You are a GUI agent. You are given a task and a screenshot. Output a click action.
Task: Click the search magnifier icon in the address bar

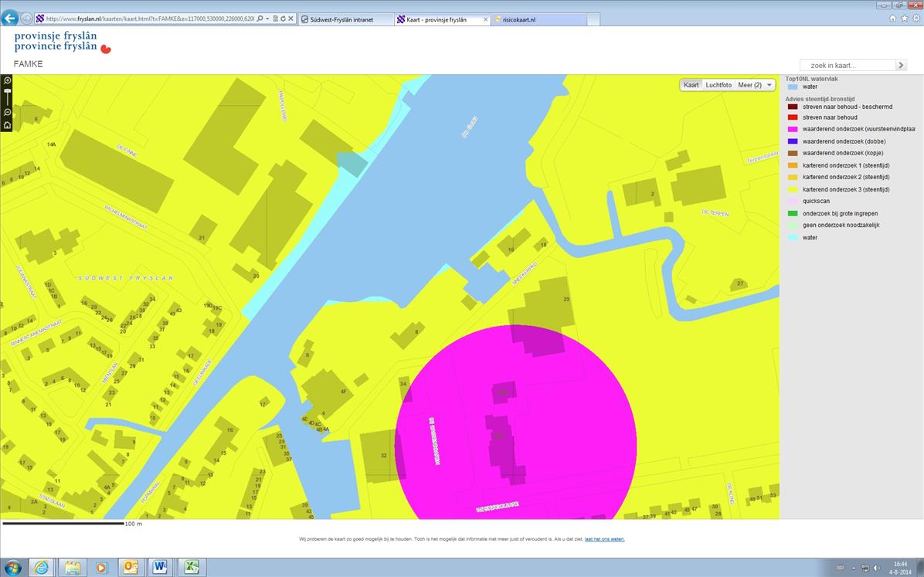260,19
